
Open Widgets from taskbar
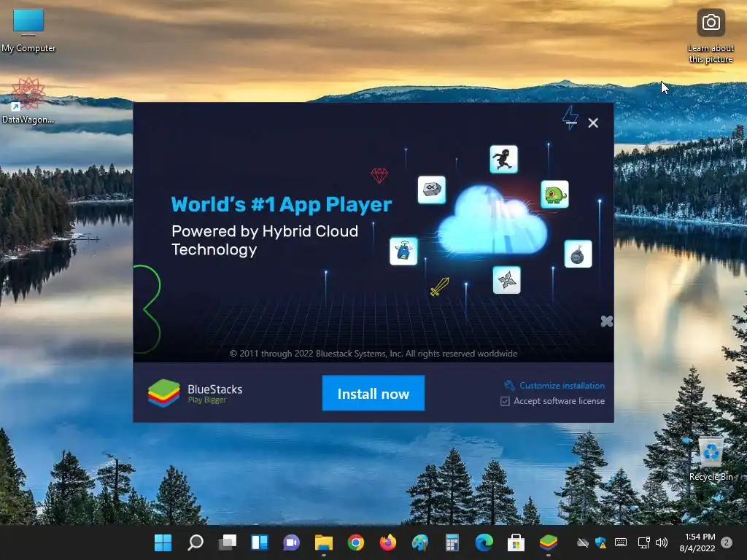(260, 542)
